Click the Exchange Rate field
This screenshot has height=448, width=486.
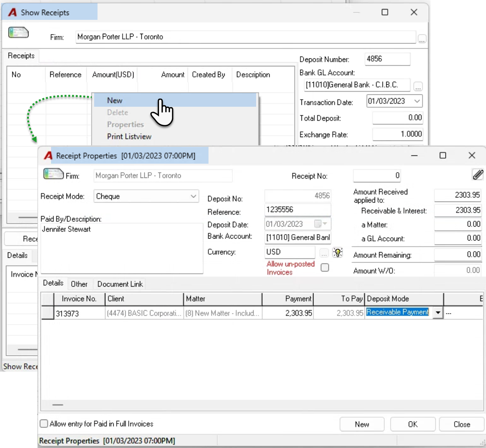pyautogui.click(x=397, y=134)
